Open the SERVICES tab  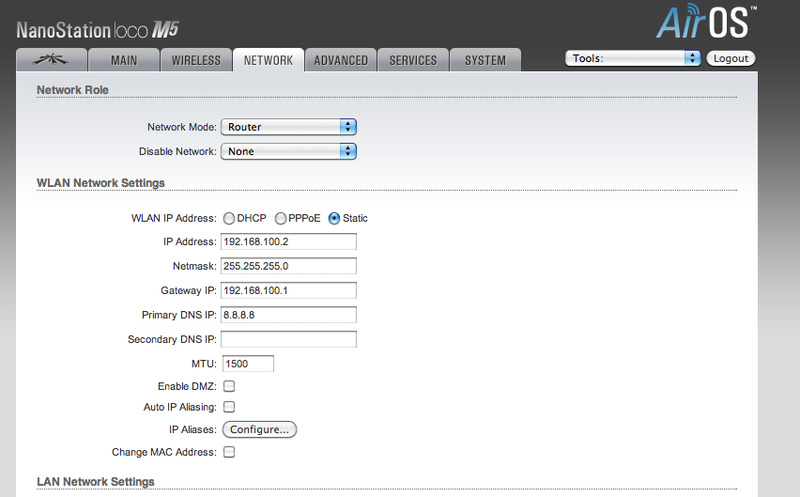click(413, 60)
